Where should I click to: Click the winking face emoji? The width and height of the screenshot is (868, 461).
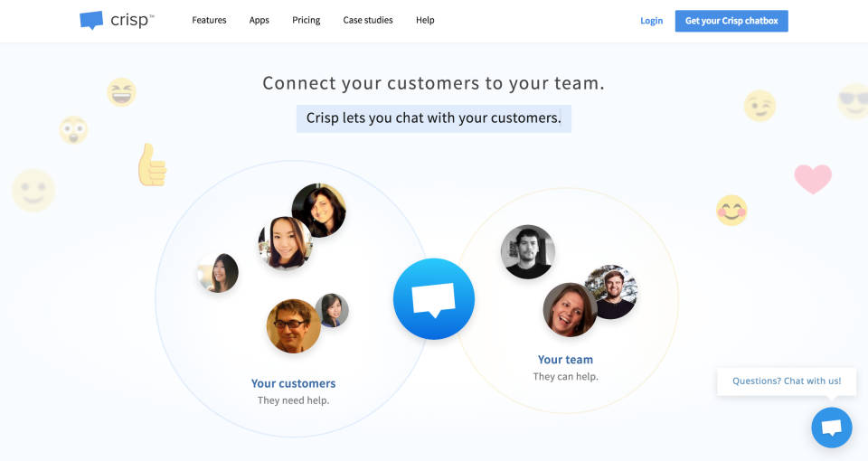(x=759, y=106)
